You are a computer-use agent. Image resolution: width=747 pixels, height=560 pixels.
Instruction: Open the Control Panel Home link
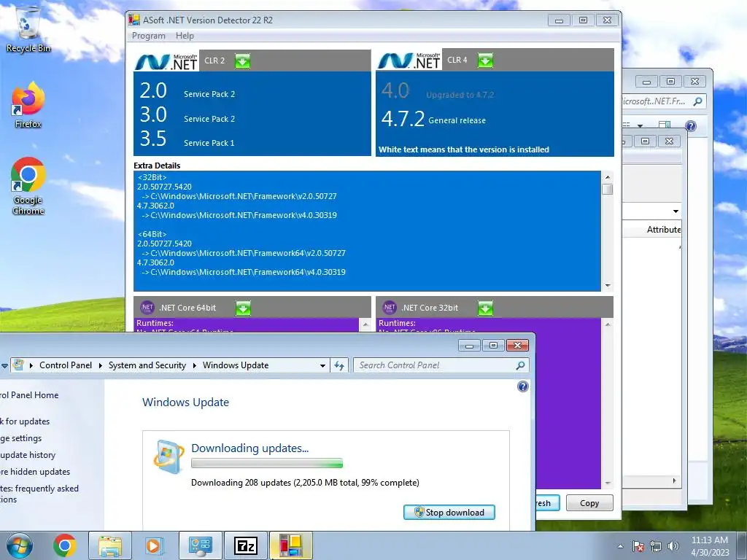(x=29, y=394)
